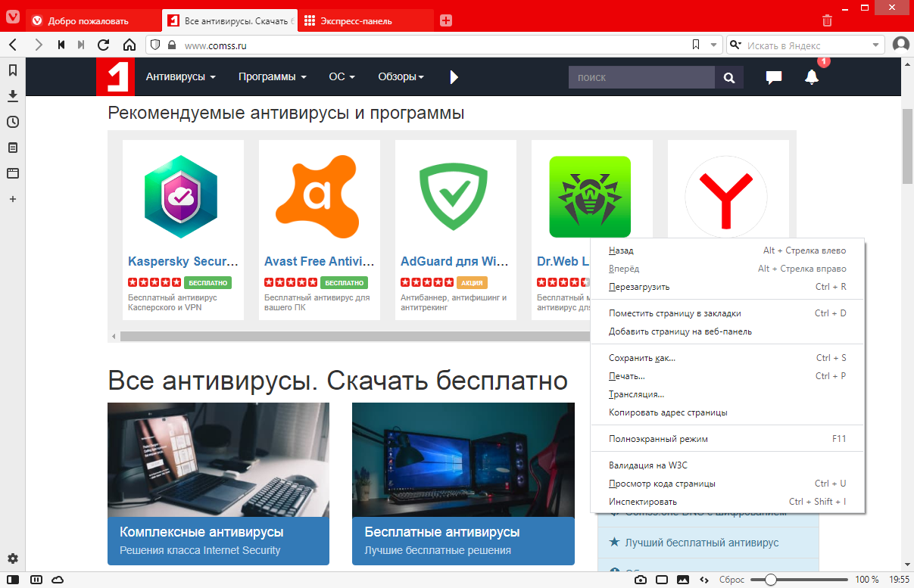Image resolution: width=914 pixels, height=588 pixels.
Task: Go to the home page
Action: pos(129,45)
